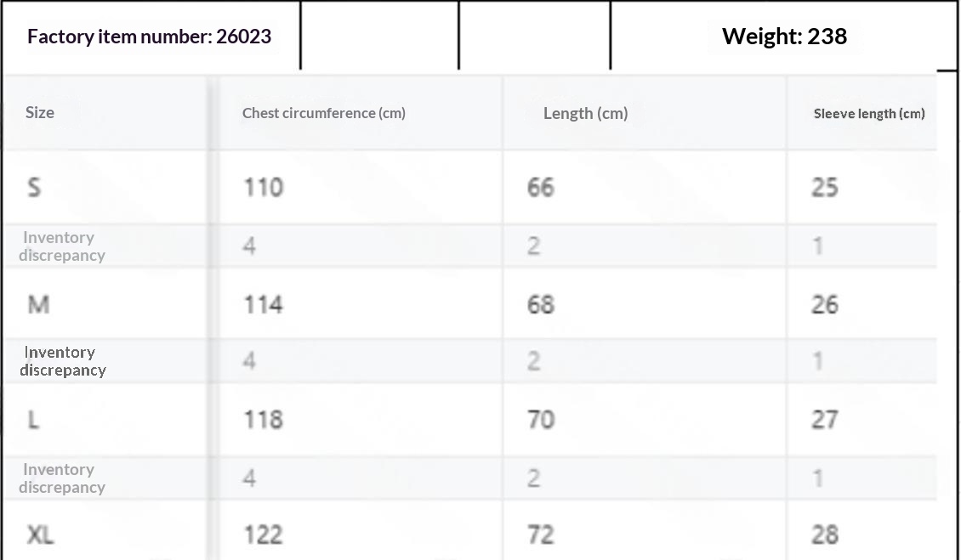The width and height of the screenshot is (961, 560).
Task: Click sleeve length value 28 for size XL
Action: click(x=824, y=535)
